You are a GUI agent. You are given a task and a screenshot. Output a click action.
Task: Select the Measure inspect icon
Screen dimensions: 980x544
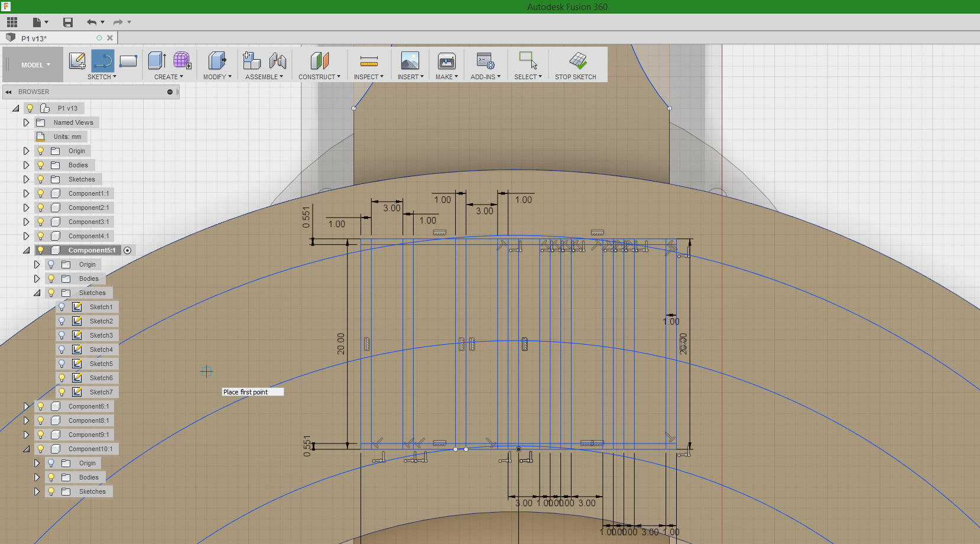(369, 60)
